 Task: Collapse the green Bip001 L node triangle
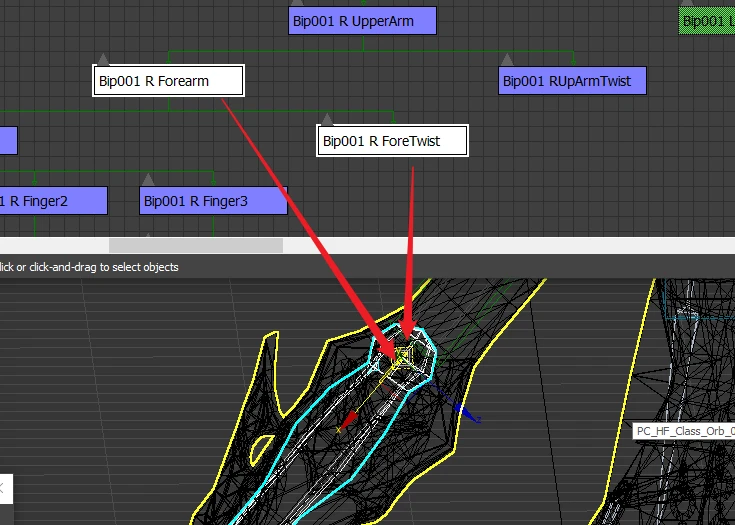[687, 2]
